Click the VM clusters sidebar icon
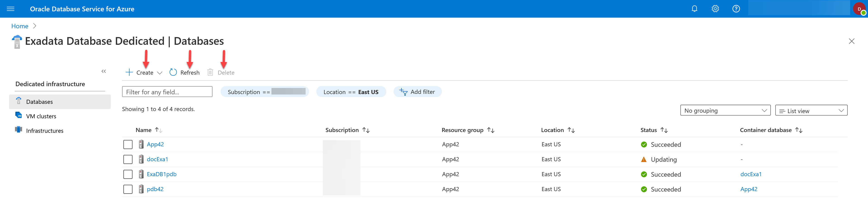Screen dimensions: 868x199 click(x=19, y=115)
